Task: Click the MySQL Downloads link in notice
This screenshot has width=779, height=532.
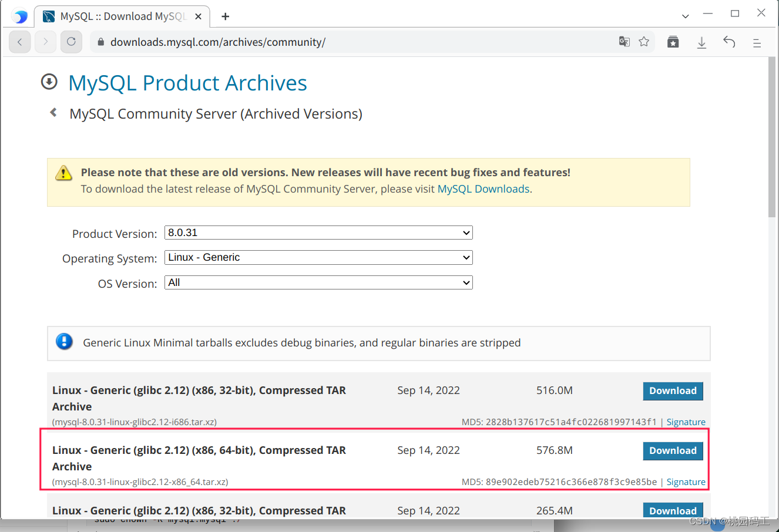Action: pos(483,189)
